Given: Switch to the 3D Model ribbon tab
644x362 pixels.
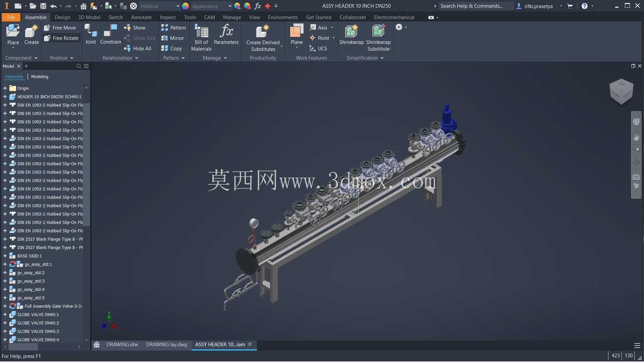Looking at the screenshot, I should pos(89,17).
